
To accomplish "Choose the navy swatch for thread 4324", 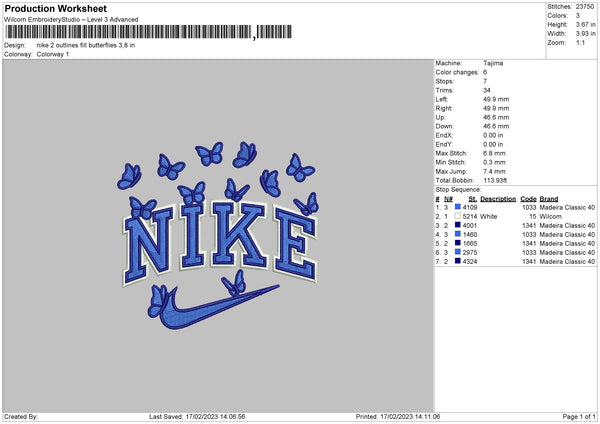I will (457, 261).
